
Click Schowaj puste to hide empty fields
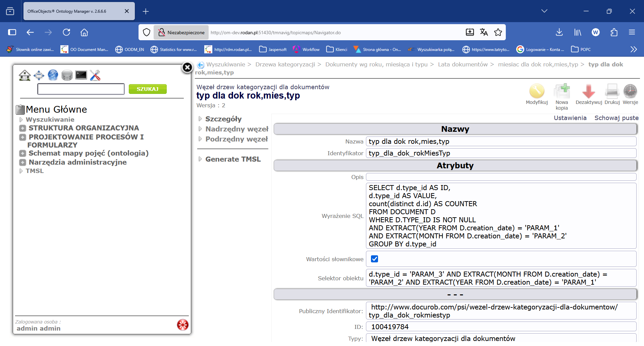click(x=616, y=118)
